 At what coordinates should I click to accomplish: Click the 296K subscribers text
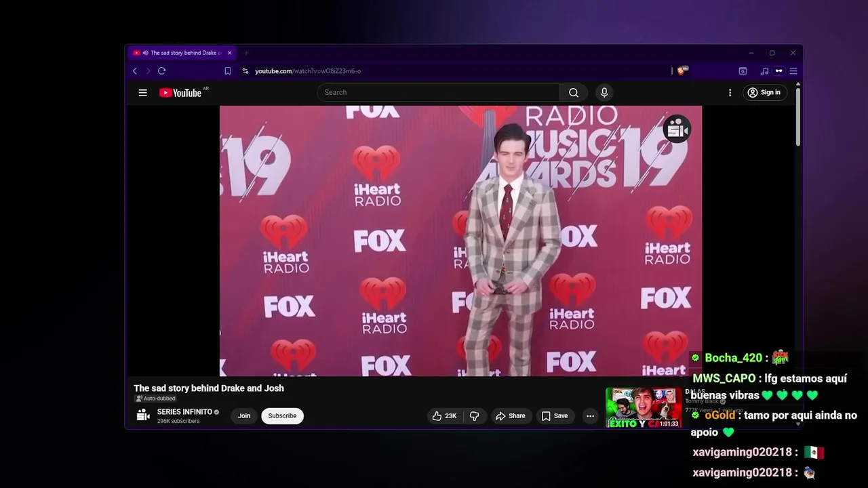pos(178,422)
